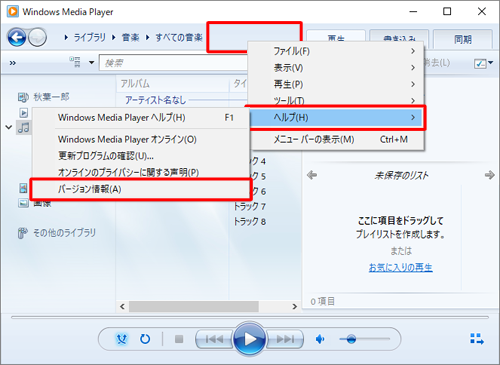Image resolution: width=500 pixels, height=365 pixels.
Task: Click the horizontal scrollbar left arrow
Action: (122, 306)
